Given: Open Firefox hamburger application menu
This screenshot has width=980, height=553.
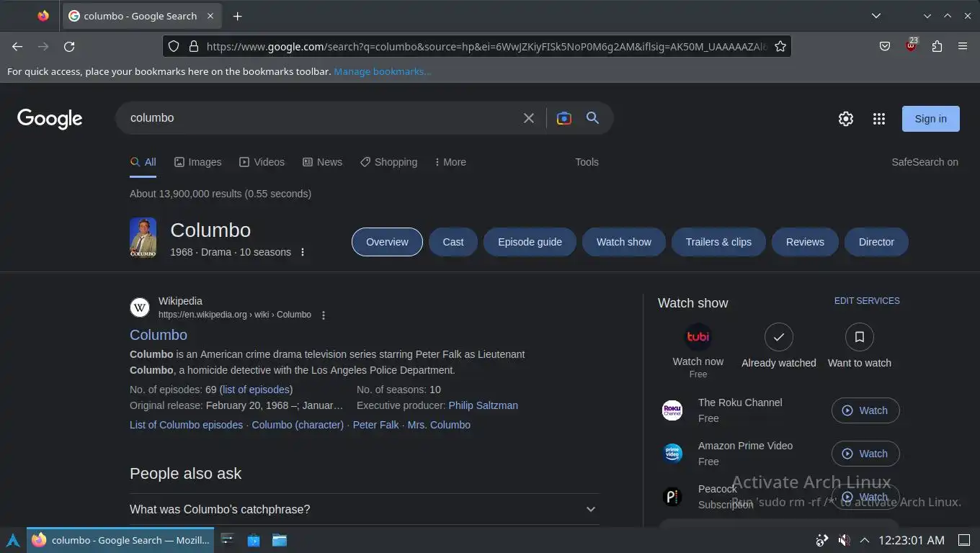Looking at the screenshot, I should point(963,46).
